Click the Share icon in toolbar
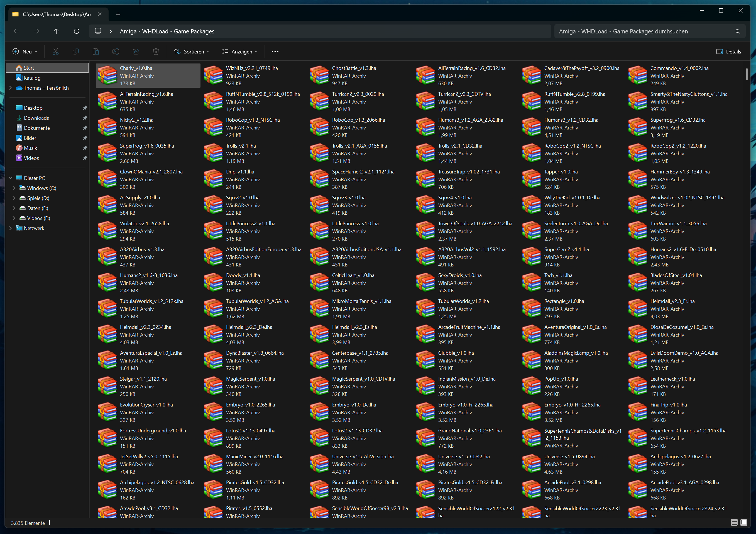Screen dimensions: 756x534 click(136, 52)
